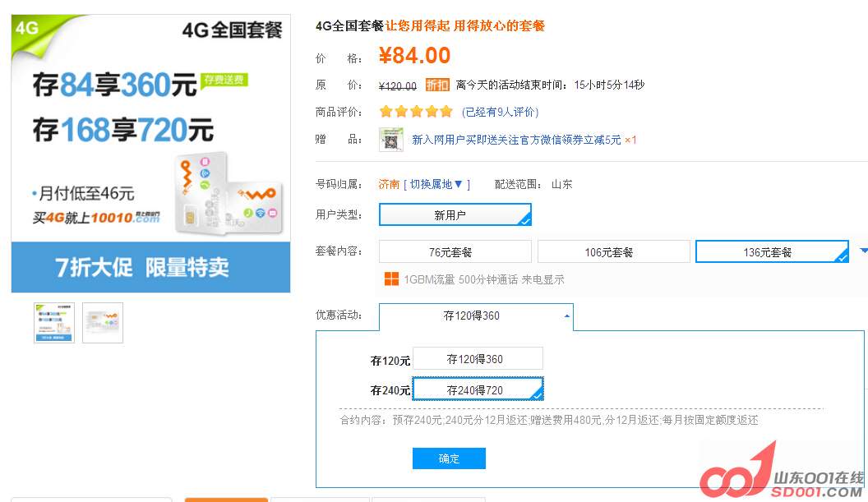Click the orange 折扣 discount badge
The image size is (868, 502).
pyautogui.click(x=437, y=85)
